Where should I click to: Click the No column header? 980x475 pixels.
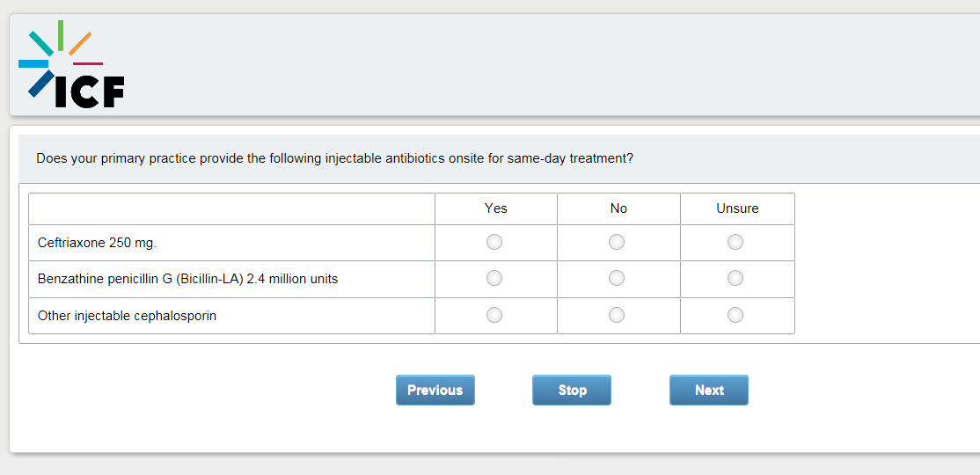coord(618,208)
